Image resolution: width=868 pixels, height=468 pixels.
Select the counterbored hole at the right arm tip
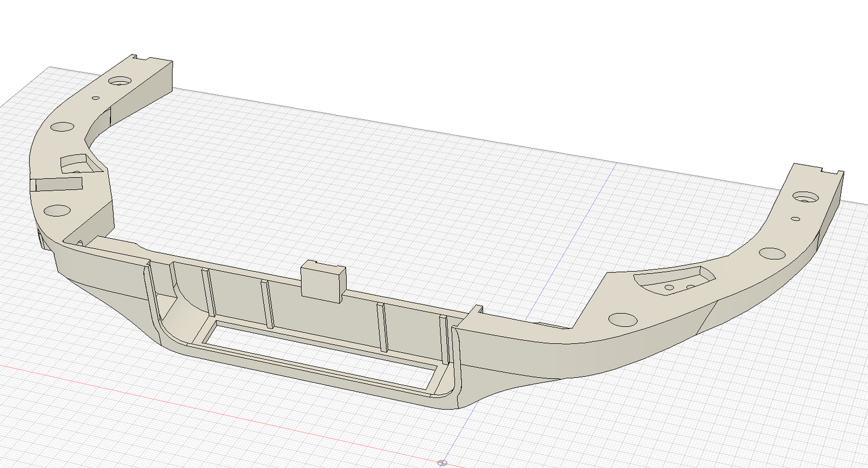pyautogui.click(x=804, y=197)
